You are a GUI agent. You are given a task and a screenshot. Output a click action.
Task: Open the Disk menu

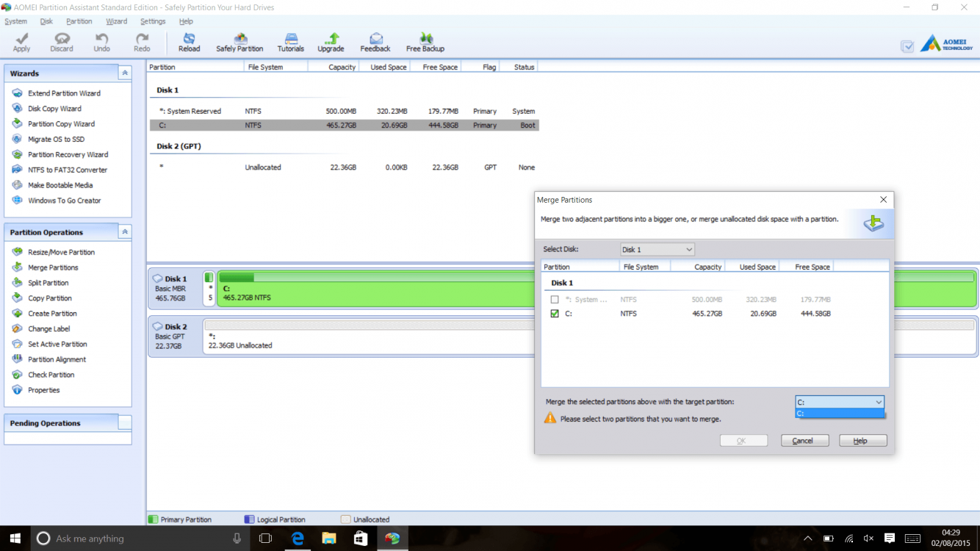[46, 21]
